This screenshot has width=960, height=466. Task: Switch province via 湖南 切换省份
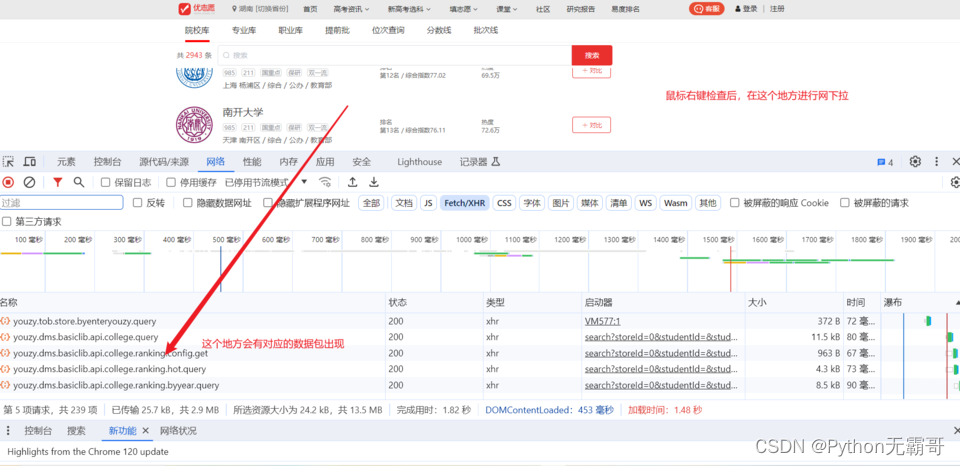[260, 9]
